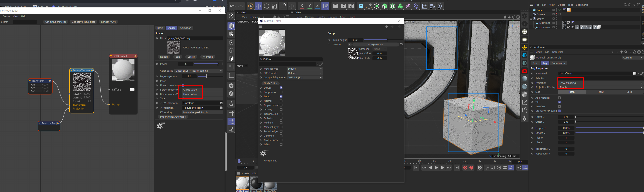Open the Projection dropdown showing UVW Mapping
The image size is (644, 192).
[x=600, y=83]
